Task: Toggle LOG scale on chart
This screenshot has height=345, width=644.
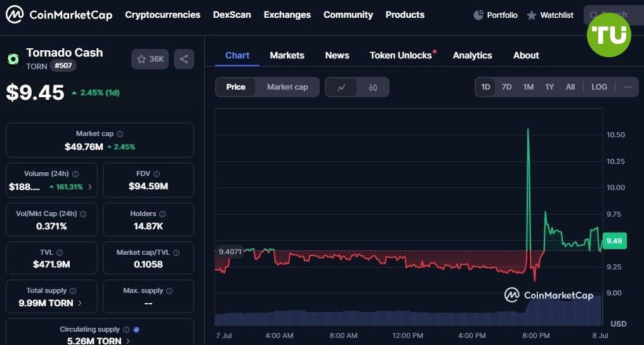Action: (599, 87)
